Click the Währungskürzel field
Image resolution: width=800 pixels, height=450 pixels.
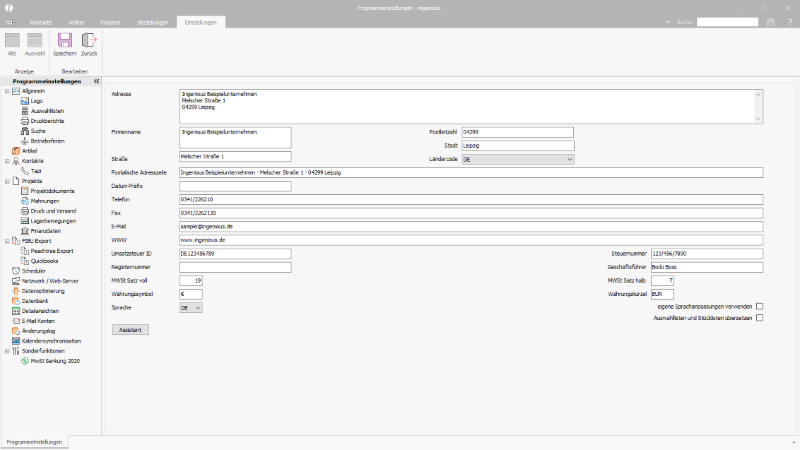(x=662, y=294)
